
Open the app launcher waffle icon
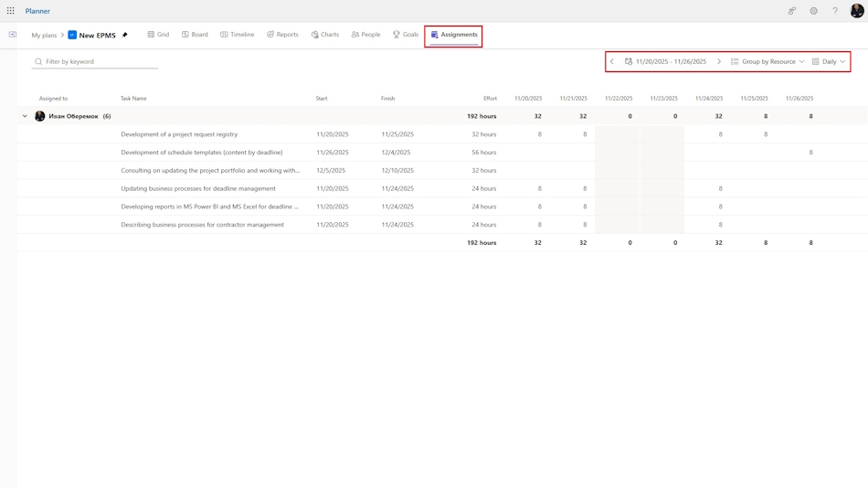click(11, 11)
